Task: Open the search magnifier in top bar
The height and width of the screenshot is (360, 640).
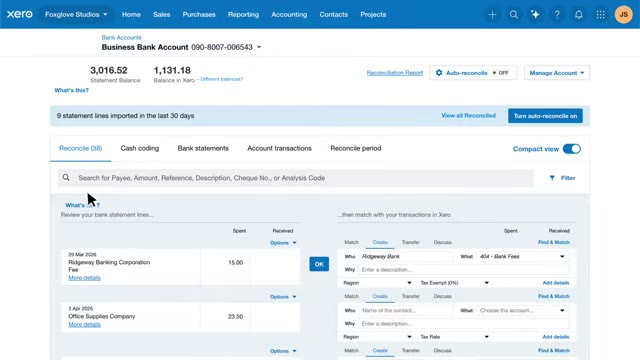Action: coord(514,15)
